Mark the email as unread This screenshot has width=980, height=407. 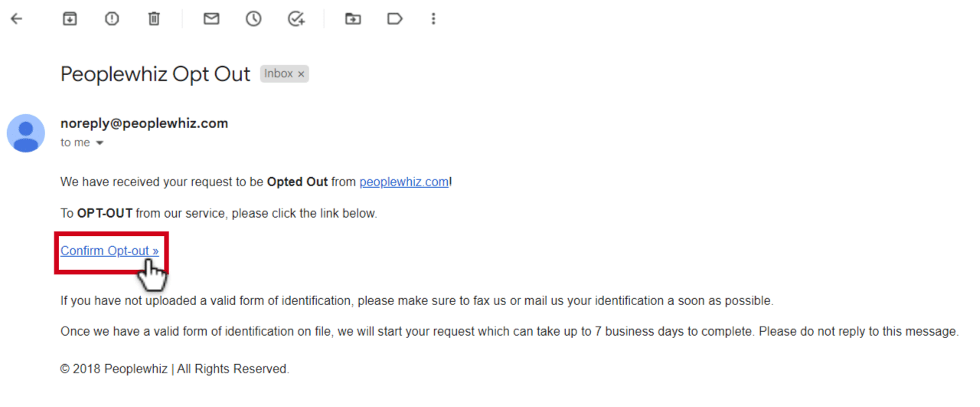point(211,19)
